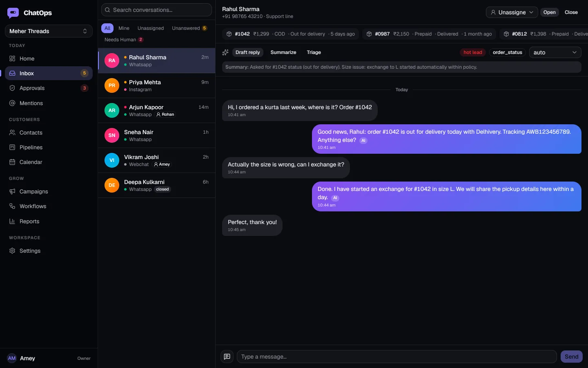Open Campaigns megaphone icon
Viewport: 588px width, 368px height.
click(x=12, y=191)
